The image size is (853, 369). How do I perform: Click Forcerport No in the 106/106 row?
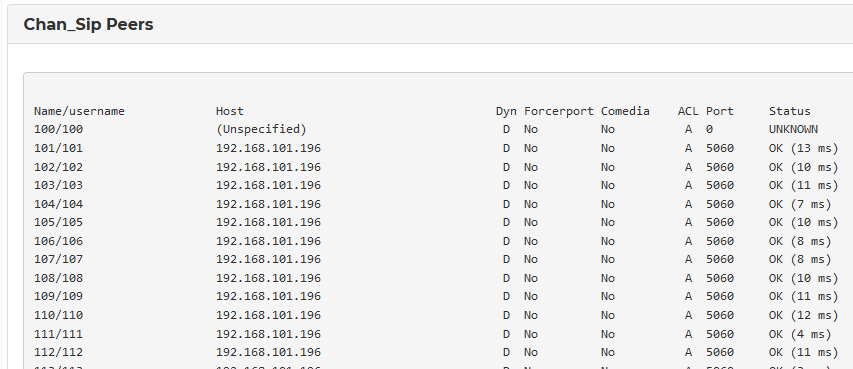531,241
